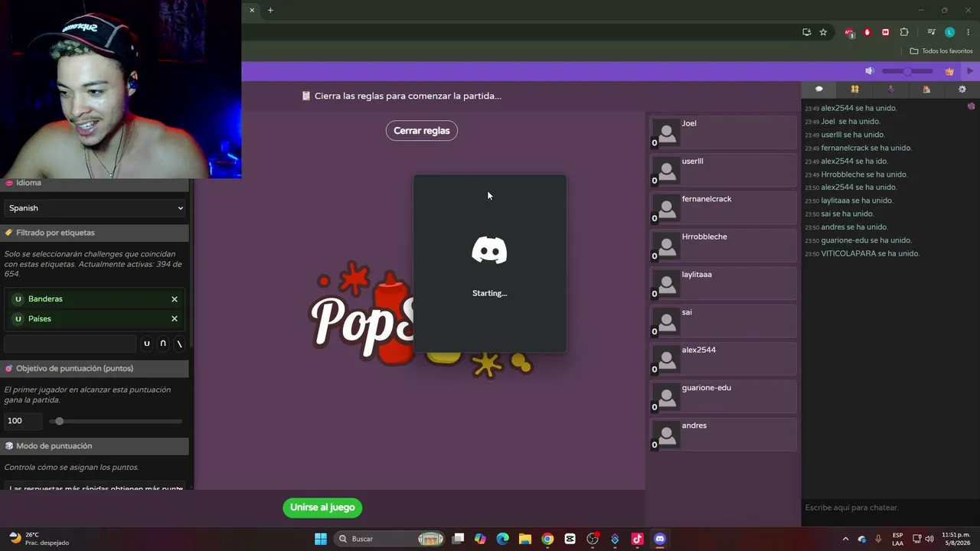Open Discord from the taskbar
Viewport: 980px width, 551px height.
point(660,539)
